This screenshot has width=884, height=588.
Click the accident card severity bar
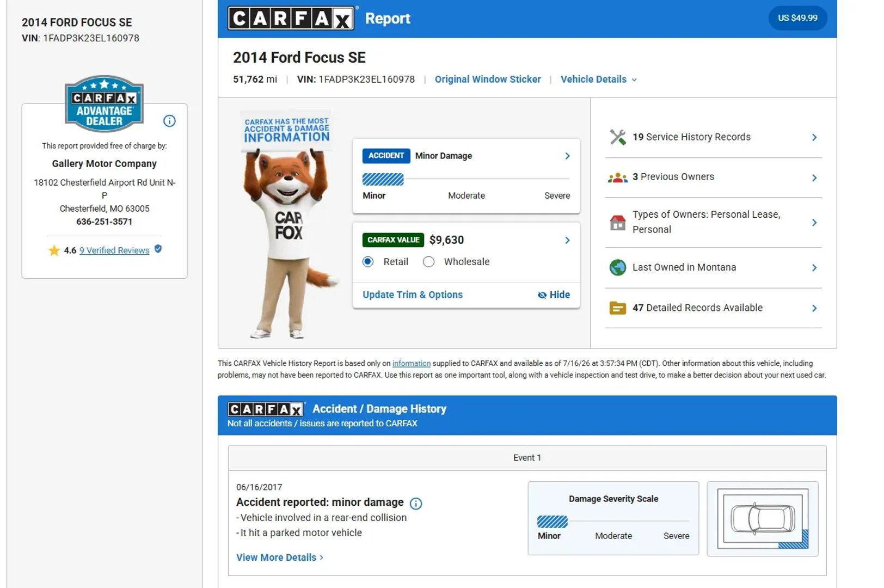(x=466, y=179)
